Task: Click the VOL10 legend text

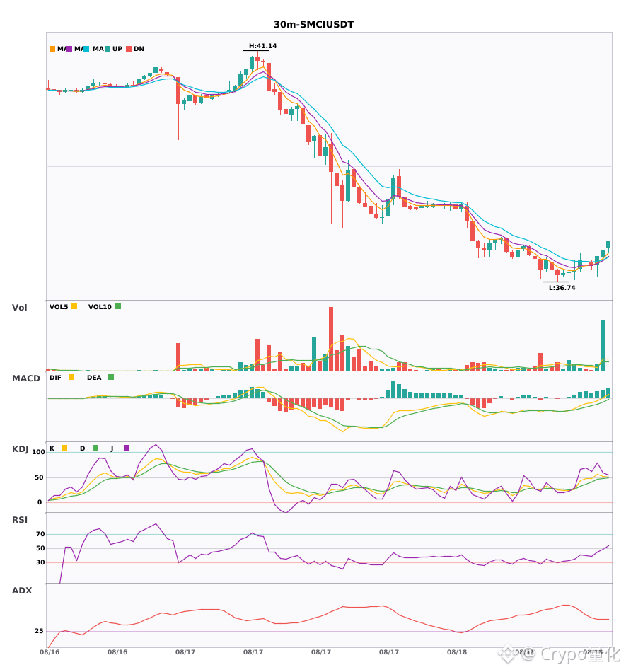Action: point(100,307)
